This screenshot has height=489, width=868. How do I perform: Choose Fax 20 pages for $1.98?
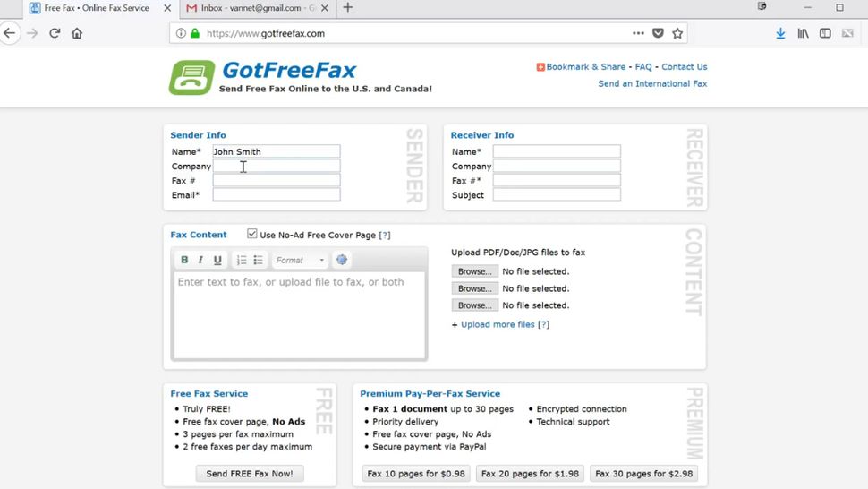530,474
